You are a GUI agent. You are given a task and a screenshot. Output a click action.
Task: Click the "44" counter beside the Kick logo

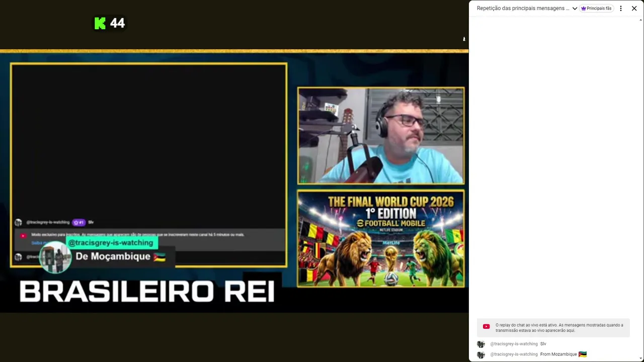pyautogui.click(x=117, y=23)
